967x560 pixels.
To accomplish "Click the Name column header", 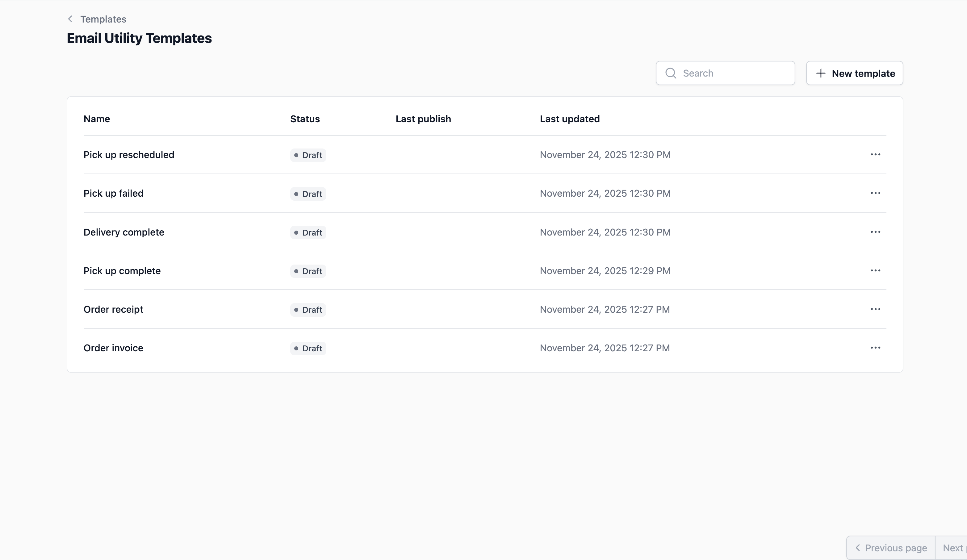I will click(x=97, y=119).
